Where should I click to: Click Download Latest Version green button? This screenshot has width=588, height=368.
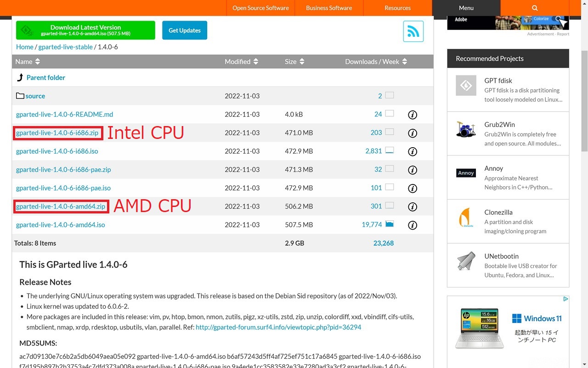[85, 30]
